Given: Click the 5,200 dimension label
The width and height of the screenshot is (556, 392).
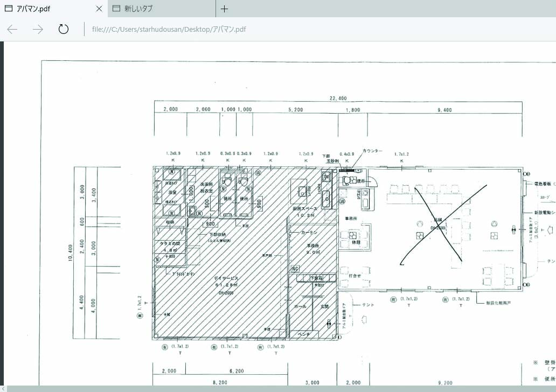Looking at the screenshot, I should coord(296,109).
